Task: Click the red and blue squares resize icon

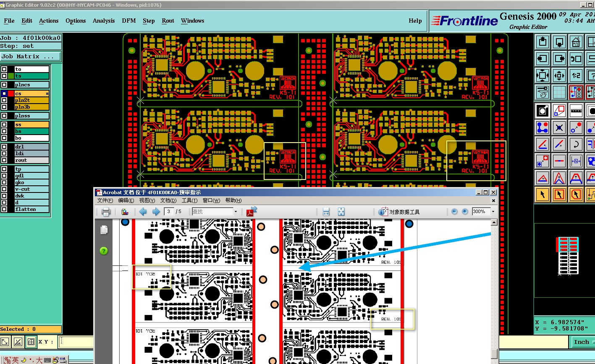Action: click(559, 111)
